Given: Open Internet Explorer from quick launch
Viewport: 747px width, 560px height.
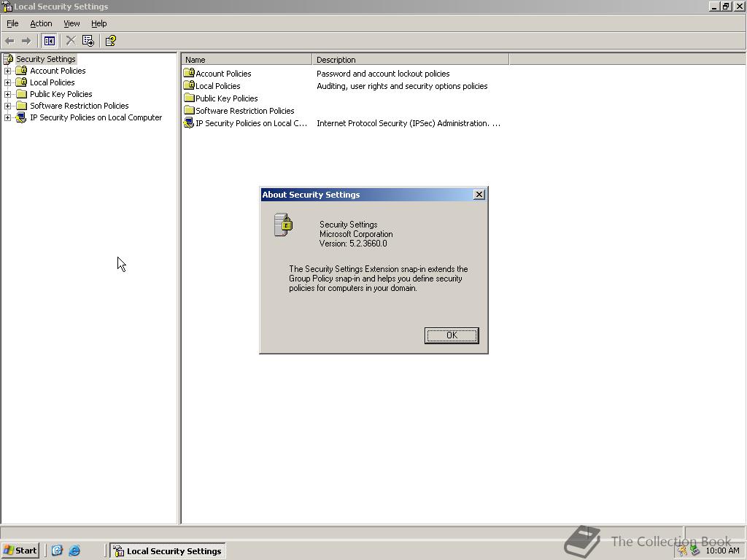Looking at the screenshot, I should point(74,551).
